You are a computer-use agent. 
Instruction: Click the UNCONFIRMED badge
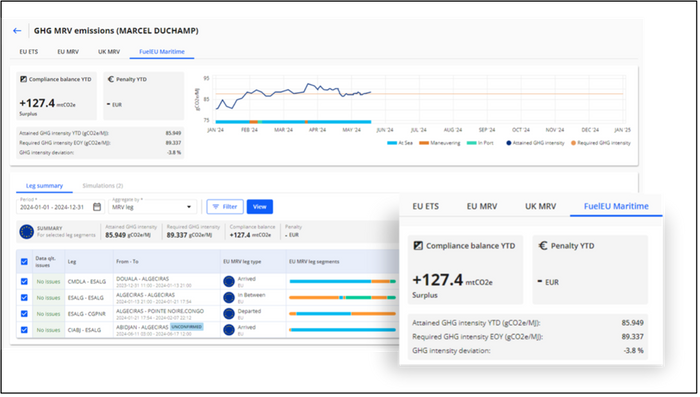coord(187,327)
